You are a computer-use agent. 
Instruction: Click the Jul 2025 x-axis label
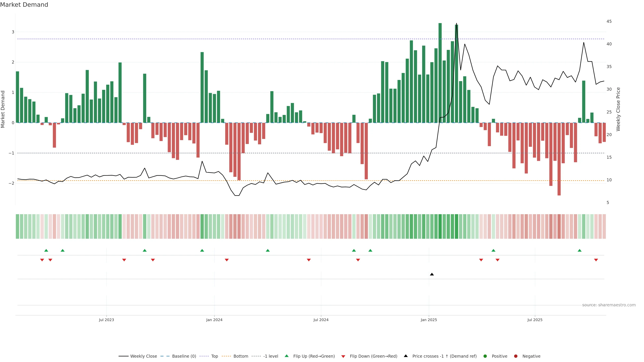click(535, 320)
